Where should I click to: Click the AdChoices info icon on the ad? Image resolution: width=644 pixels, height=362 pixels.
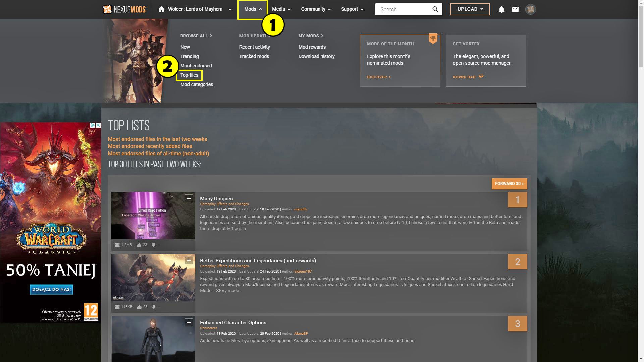(x=93, y=125)
